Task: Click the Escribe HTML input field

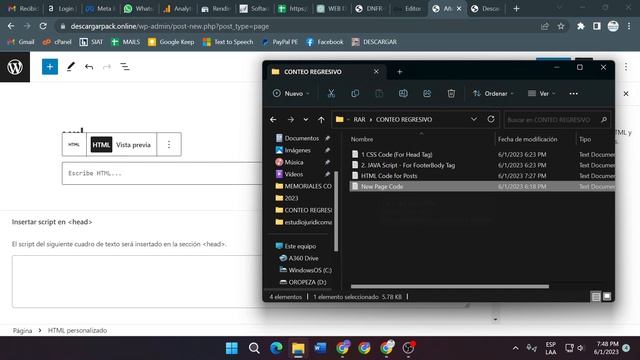Action: coord(162,173)
